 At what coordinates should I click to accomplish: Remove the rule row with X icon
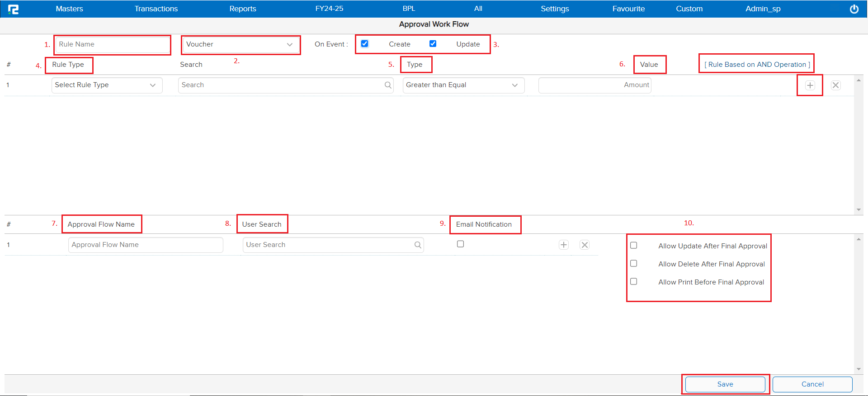click(835, 85)
